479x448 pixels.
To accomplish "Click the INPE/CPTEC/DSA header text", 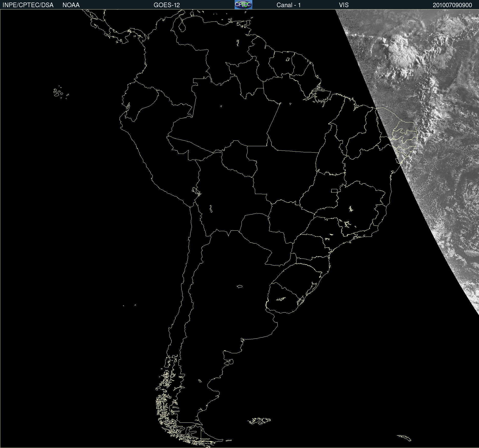I will pyautogui.click(x=28, y=5).
